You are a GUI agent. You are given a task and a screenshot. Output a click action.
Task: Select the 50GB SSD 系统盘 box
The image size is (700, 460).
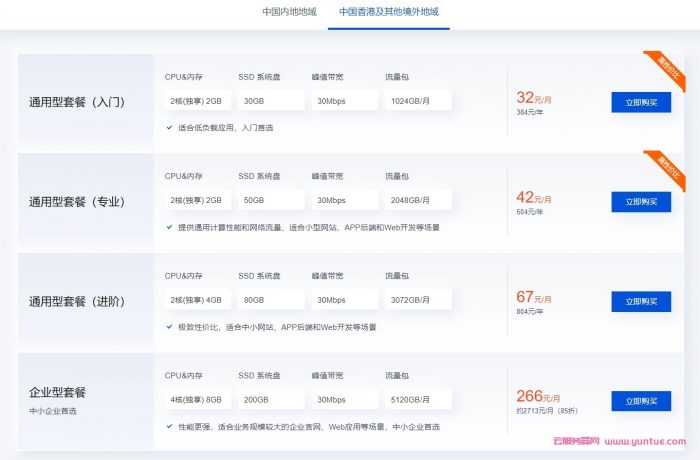coord(271,200)
